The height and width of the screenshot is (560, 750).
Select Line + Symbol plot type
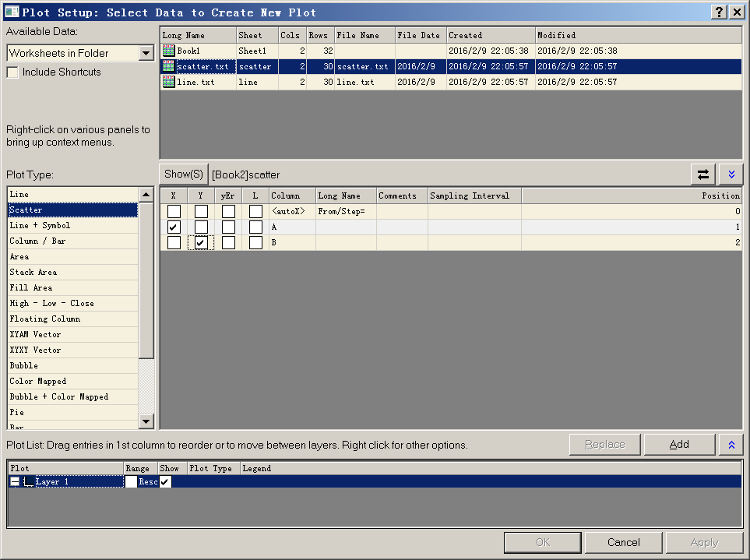click(x=73, y=225)
